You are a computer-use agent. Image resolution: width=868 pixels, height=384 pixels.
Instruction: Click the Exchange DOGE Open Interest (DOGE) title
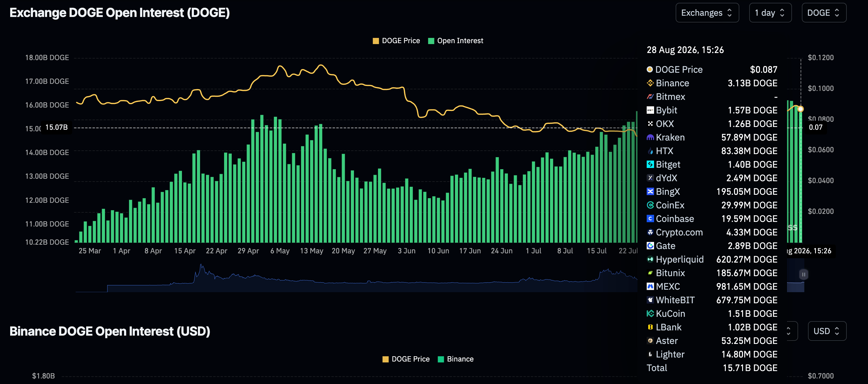(120, 13)
